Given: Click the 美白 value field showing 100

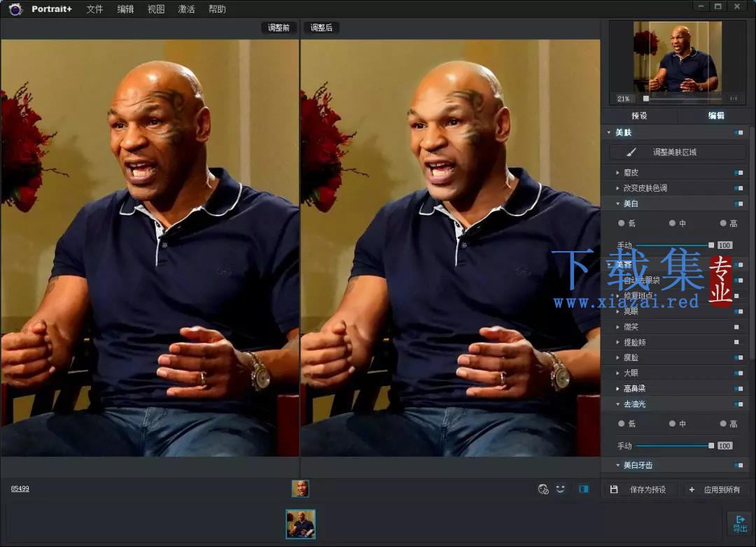Looking at the screenshot, I should [x=724, y=246].
